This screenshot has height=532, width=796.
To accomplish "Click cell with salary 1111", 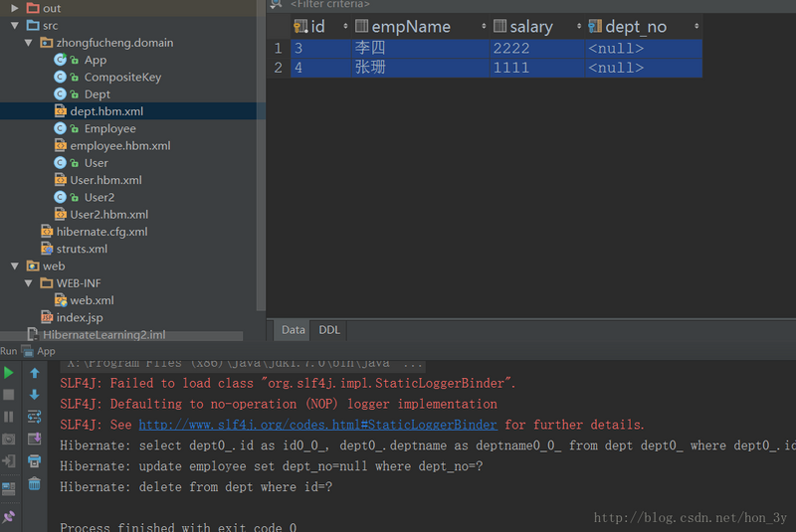I will (537, 68).
